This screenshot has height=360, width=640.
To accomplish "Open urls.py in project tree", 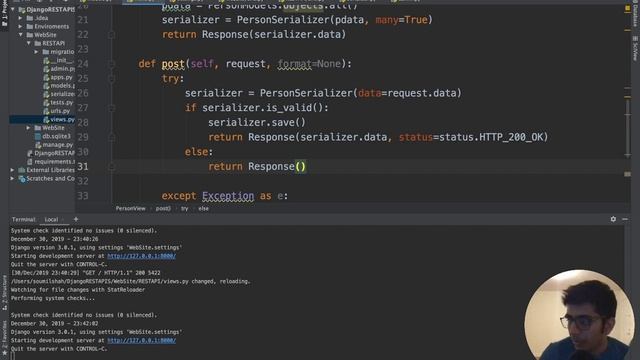I will click(x=57, y=111).
